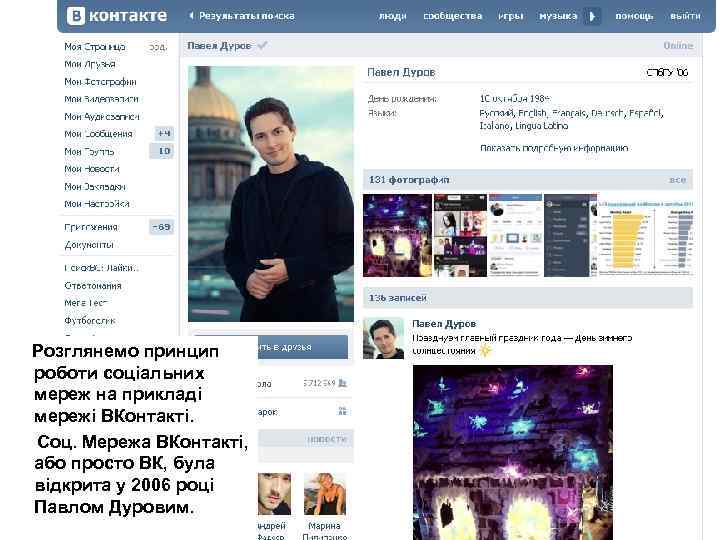The image size is (720, 540).
Task: Click the Павел Дуров author name on post
Action: pos(444,324)
